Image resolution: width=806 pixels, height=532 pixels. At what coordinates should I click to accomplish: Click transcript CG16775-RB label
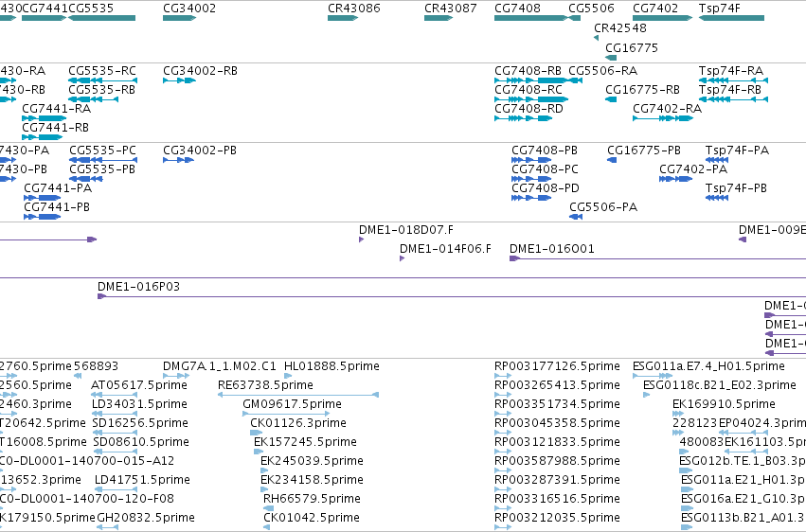pyautogui.click(x=642, y=89)
